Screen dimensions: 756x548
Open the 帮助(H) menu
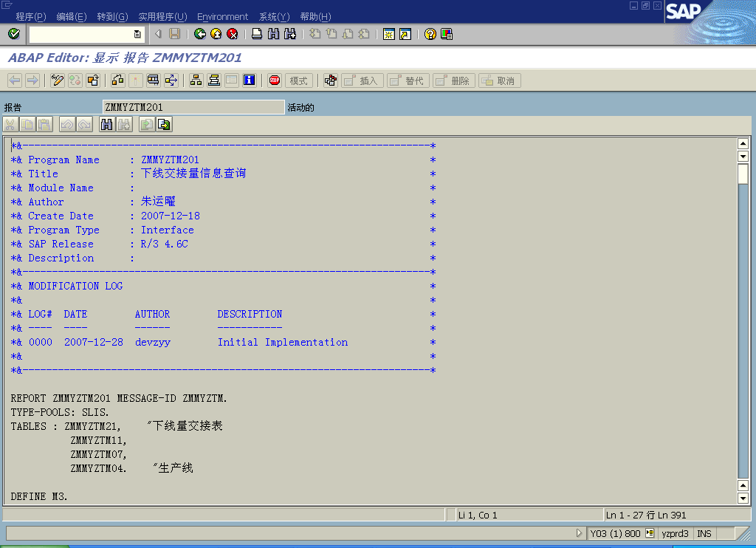[x=315, y=17]
